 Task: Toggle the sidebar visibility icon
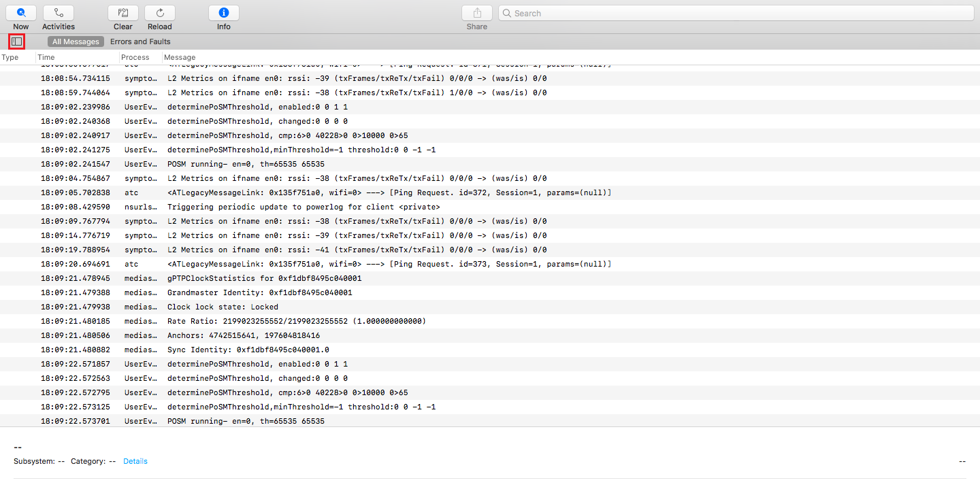coord(17,41)
